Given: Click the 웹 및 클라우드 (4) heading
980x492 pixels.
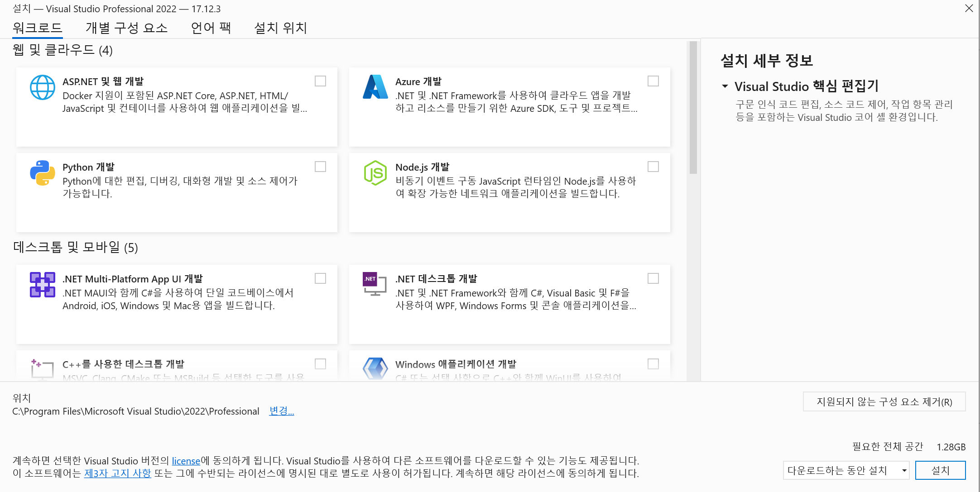Looking at the screenshot, I should click(x=63, y=50).
